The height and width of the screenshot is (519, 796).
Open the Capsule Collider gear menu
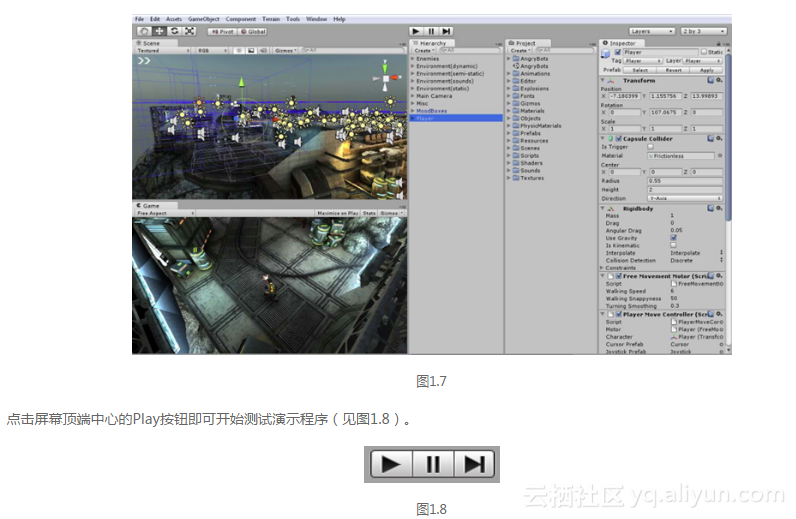coord(719,139)
